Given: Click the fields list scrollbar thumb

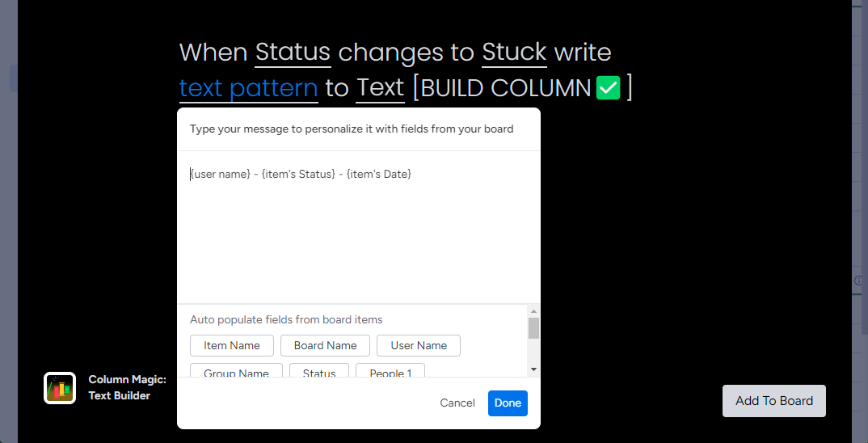Looking at the screenshot, I should point(533,328).
